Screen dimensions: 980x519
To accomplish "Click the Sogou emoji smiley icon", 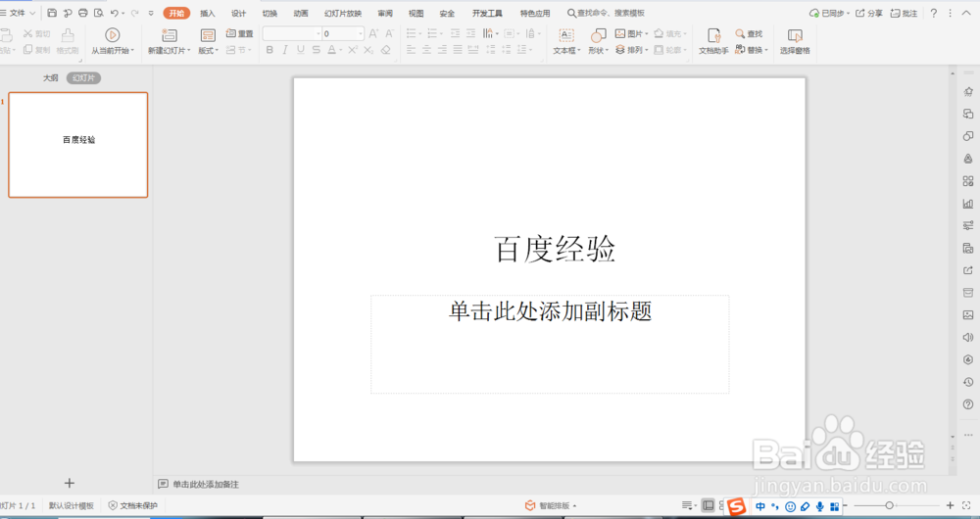I will 790,506.
